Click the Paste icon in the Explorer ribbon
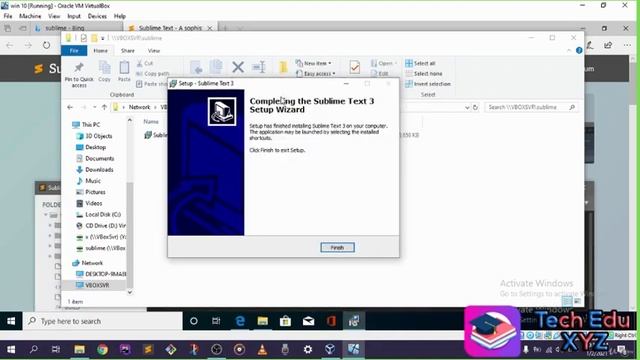 [124, 71]
